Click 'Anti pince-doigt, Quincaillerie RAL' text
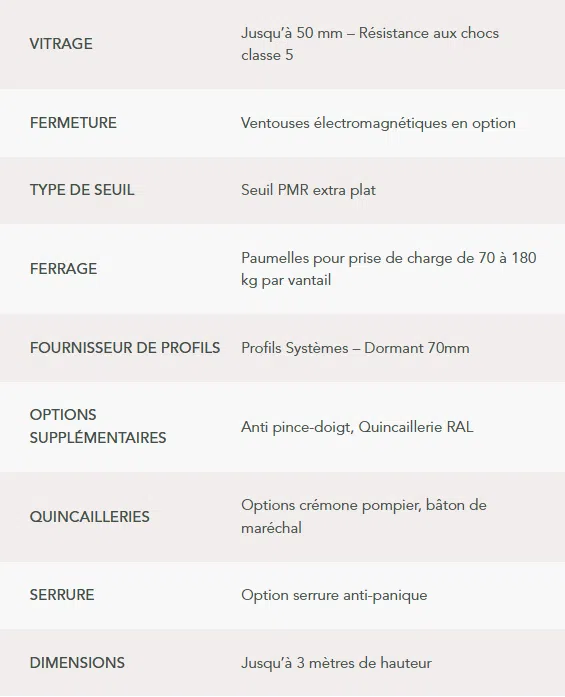Screen dimensions: 565x697 coord(357,427)
